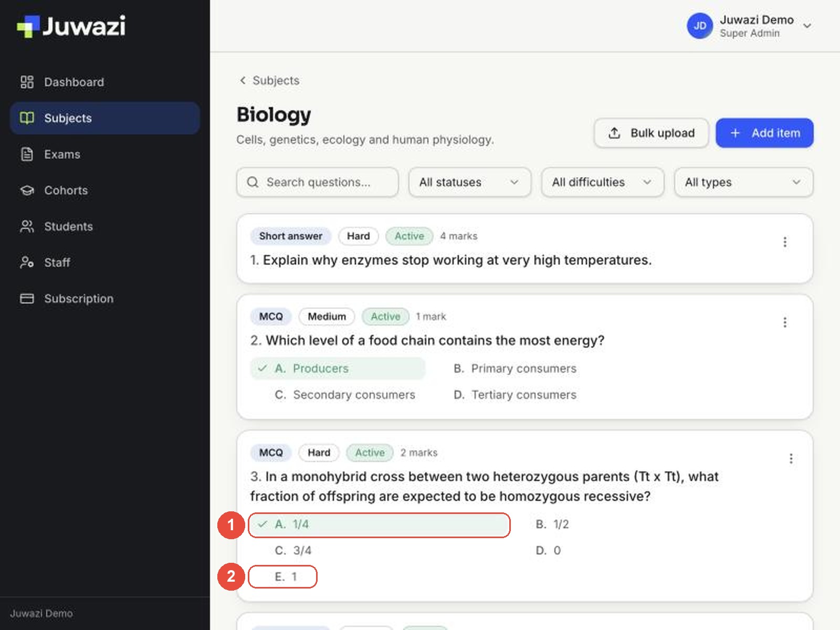Click the JD avatar circle

(700, 26)
